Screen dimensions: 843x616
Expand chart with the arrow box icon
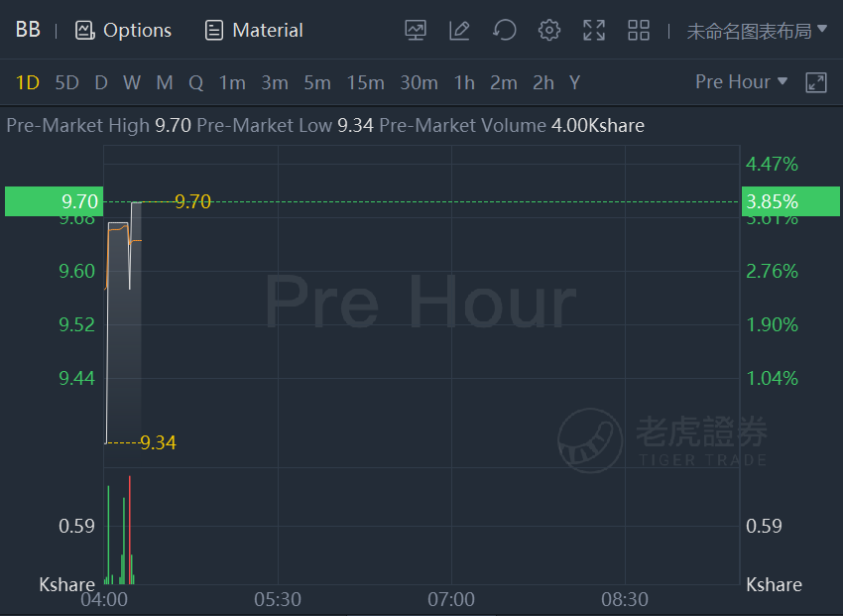(816, 82)
